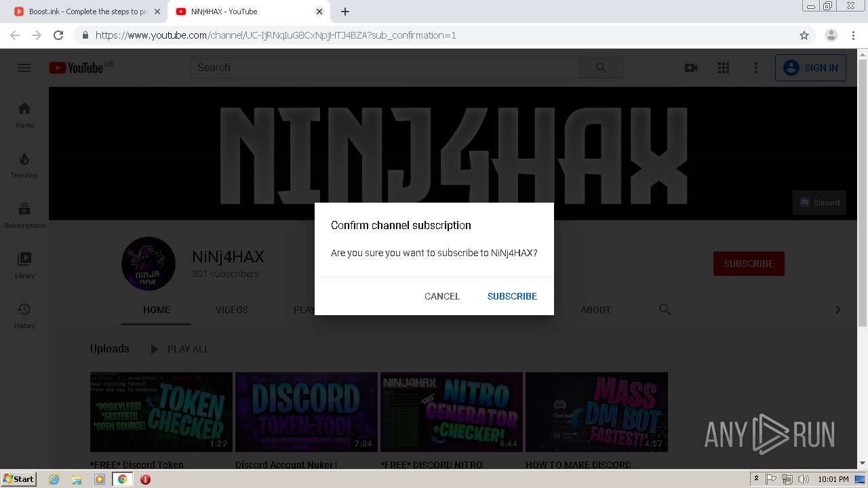
Task: Click the Uploads section heading
Action: click(x=110, y=348)
